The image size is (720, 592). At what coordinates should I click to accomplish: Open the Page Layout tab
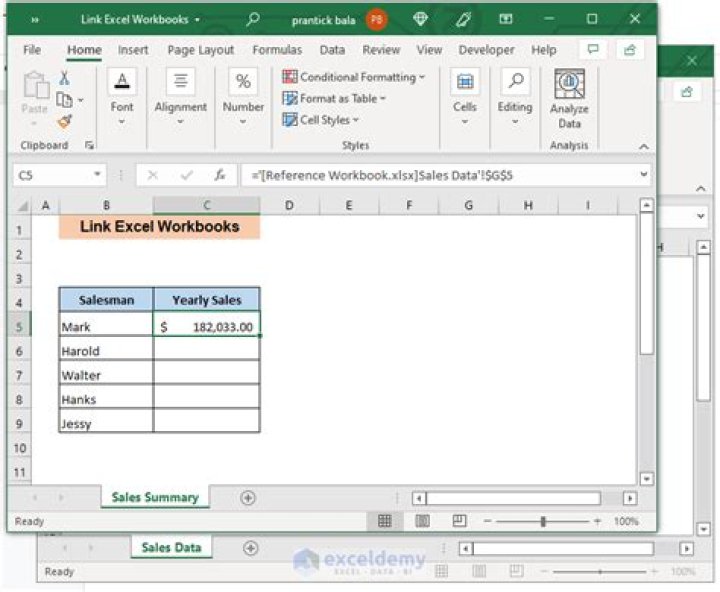coord(201,50)
